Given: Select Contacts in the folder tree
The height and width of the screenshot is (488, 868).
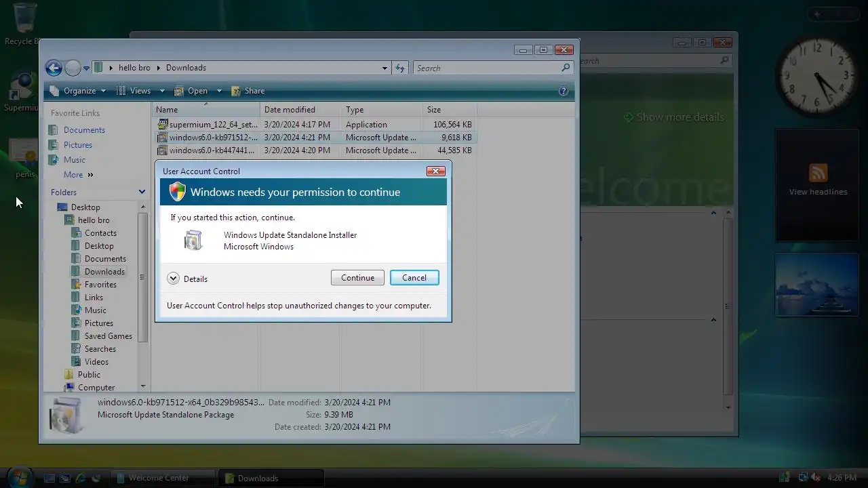Looking at the screenshot, I should coord(100,233).
